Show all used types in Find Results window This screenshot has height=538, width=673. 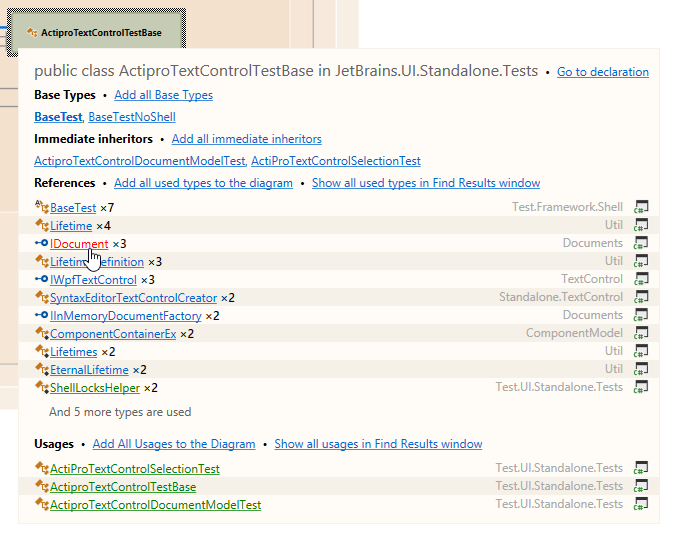(425, 183)
